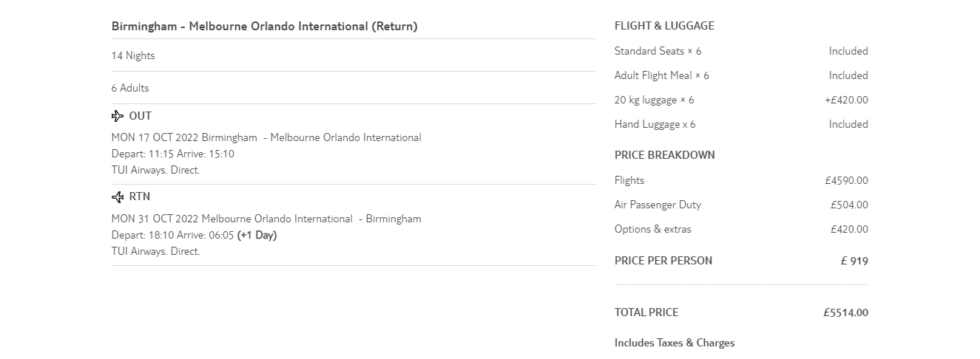Viewport: 980px width, 359px height.
Task: Click the Hand Luggage x 6 line
Action: [655, 125]
